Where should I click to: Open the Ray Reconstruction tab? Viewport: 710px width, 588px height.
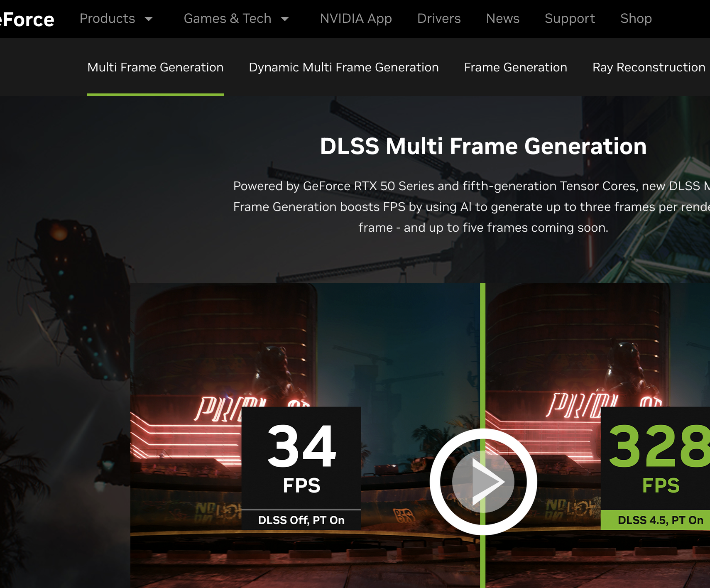click(x=649, y=67)
